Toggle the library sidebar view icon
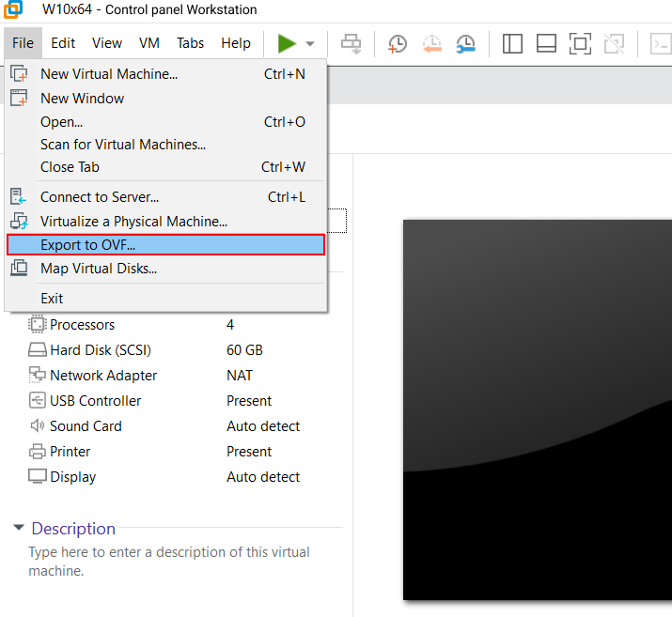This screenshot has width=672, height=617. point(512,43)
